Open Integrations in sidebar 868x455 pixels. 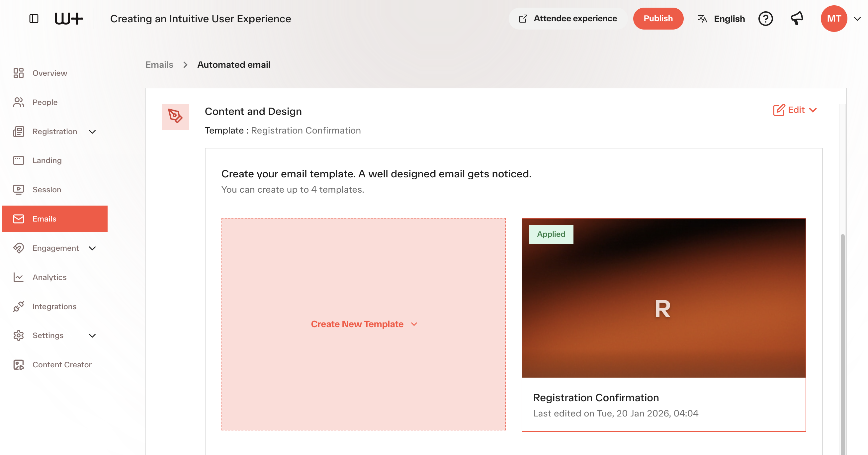(54, 306)
